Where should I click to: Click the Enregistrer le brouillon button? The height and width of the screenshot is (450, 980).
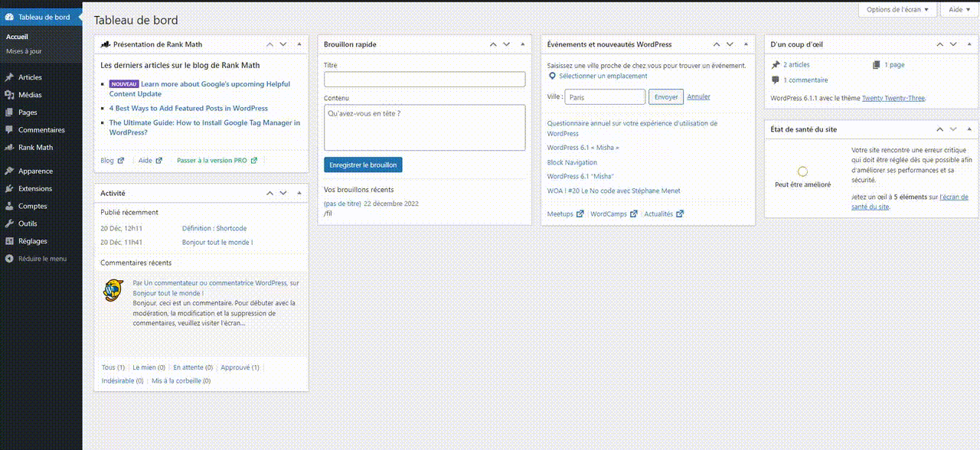[363, 165]
